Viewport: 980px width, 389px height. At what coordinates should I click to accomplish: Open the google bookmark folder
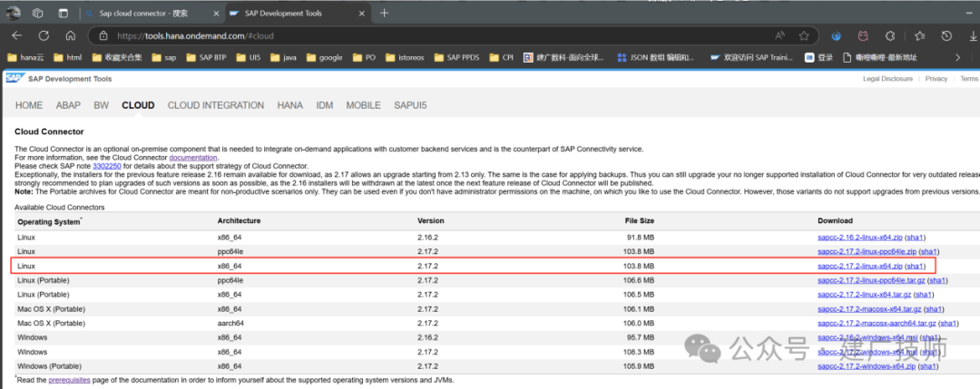324,57
